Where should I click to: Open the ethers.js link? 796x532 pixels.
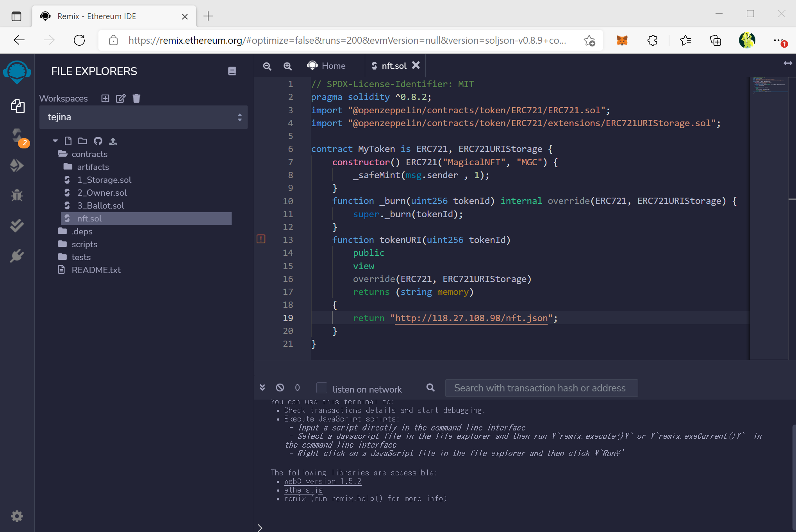[x=303, y=490]
